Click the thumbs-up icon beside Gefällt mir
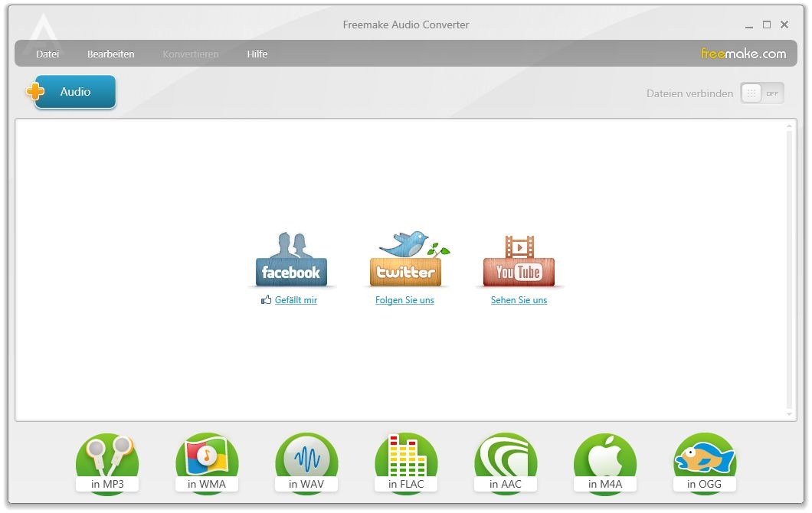 pyautogui.click(x=266, y=299)
